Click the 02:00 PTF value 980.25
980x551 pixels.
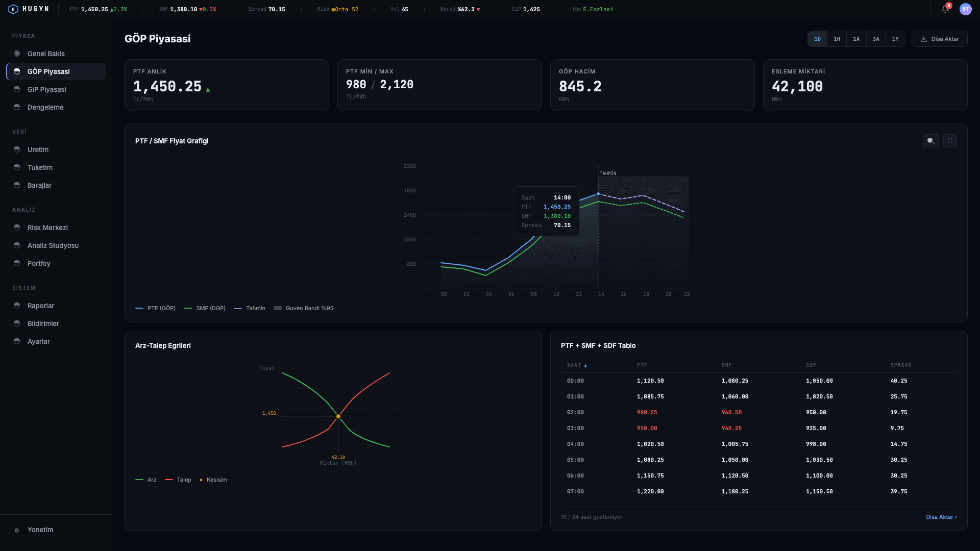[647, 412]
